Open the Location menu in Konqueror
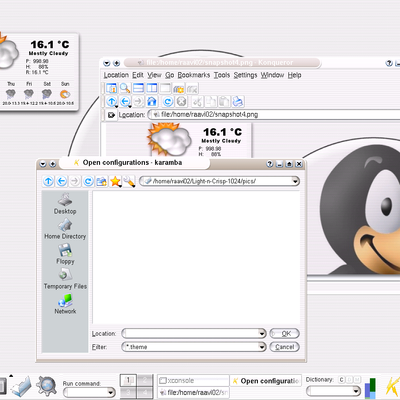This screenshot has width=400, height=400. [116, 75]
